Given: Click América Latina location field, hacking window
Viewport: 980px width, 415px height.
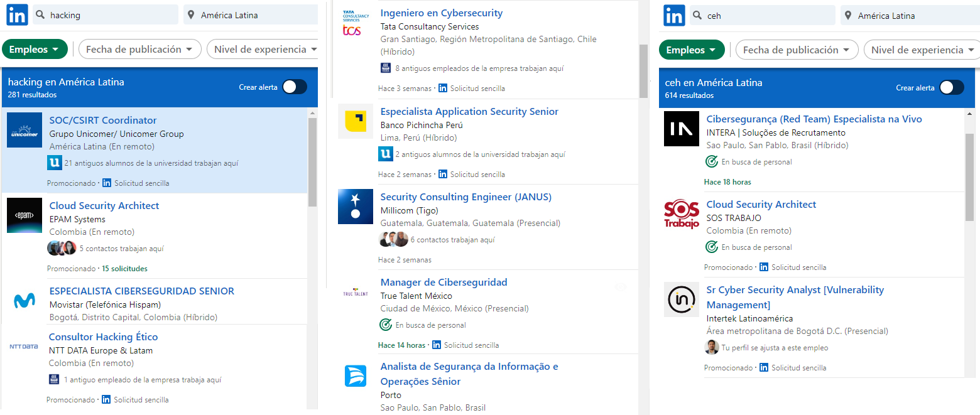Looking at the screenshot, I should pos(251,15).
